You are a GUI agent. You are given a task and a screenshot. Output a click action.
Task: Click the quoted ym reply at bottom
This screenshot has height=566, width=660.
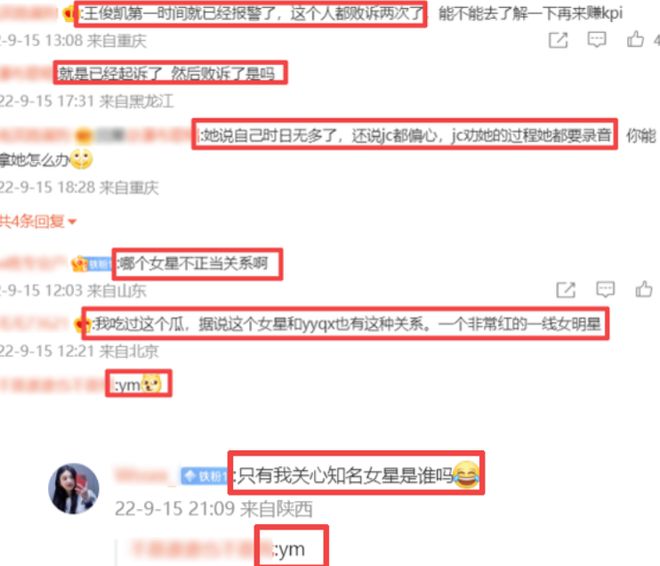pos(289,549)
